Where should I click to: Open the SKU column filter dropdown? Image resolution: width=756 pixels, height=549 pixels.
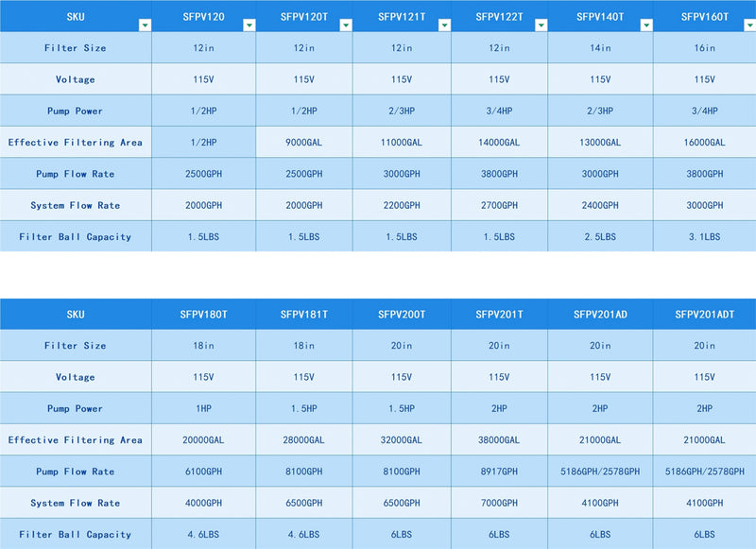pyautogui.click(x=145, y=26)
